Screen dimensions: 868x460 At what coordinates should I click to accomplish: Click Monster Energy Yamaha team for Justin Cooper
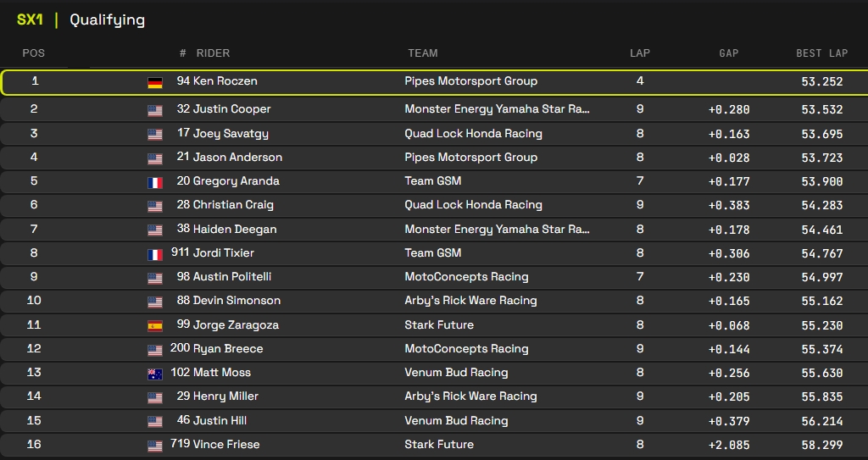click(x=498, y=109)
